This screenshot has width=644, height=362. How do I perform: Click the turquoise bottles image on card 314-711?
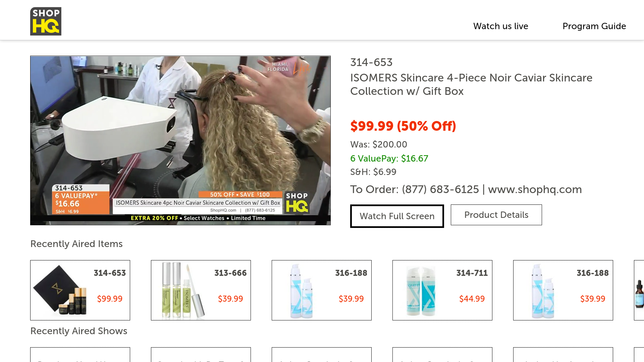click(x=421, y=290)
